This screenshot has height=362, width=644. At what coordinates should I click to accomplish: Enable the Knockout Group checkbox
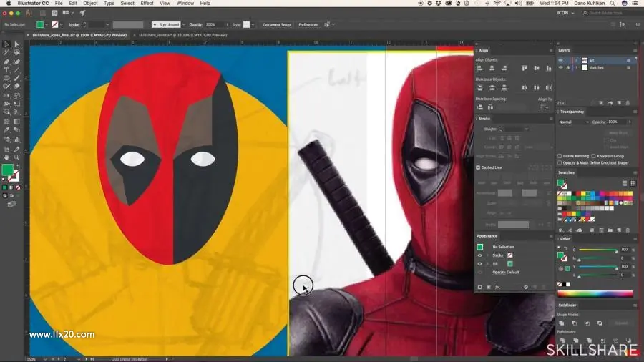(593, 156)
